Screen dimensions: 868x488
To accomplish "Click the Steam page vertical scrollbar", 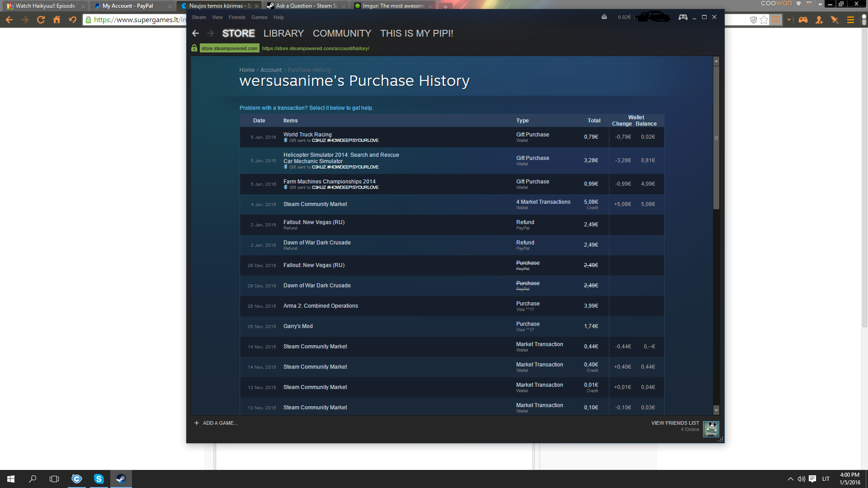I will [x=716, y=138].
